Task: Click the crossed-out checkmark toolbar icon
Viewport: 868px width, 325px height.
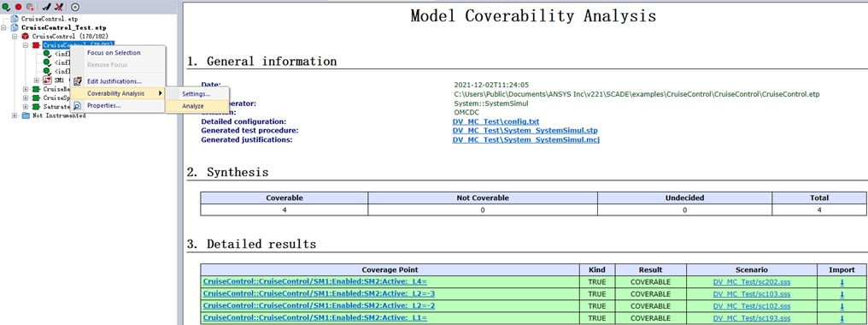Action: coord(58,7)
